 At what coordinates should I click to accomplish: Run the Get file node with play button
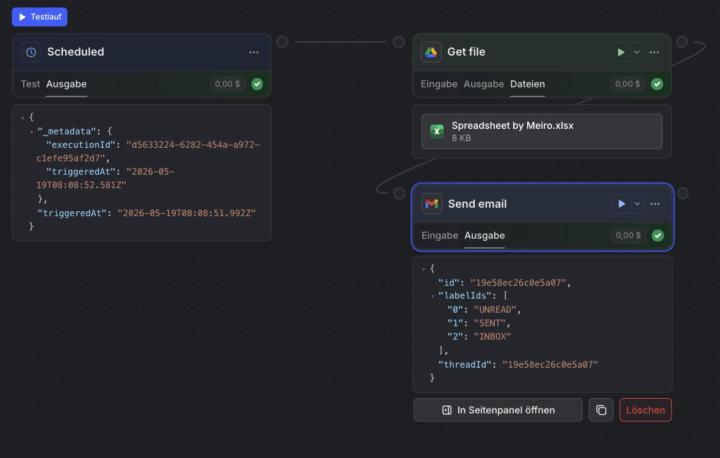[621, 52]
